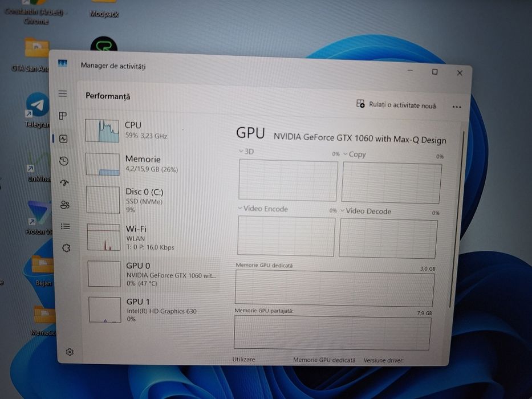Open Task Manager settings gear
The width and height of the screenshot is (532, 399).
70,352
